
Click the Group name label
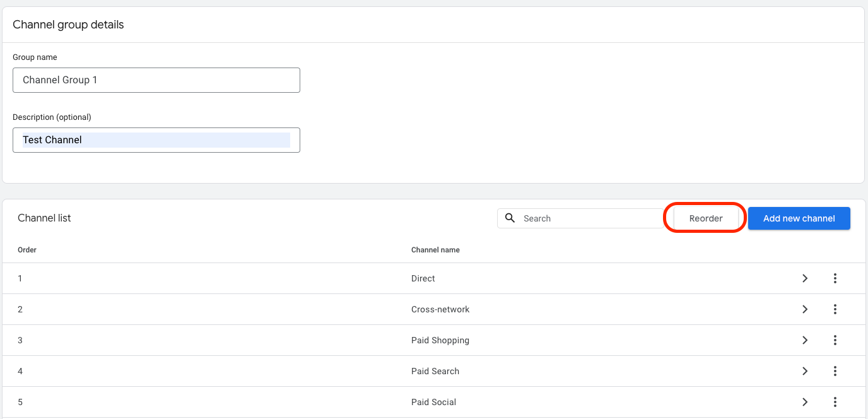35,57
